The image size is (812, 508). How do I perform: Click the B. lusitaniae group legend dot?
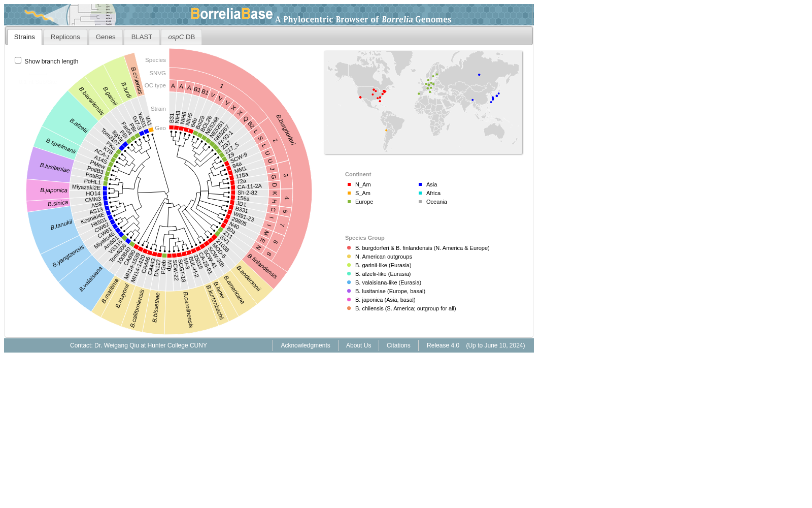click(349, 291)
